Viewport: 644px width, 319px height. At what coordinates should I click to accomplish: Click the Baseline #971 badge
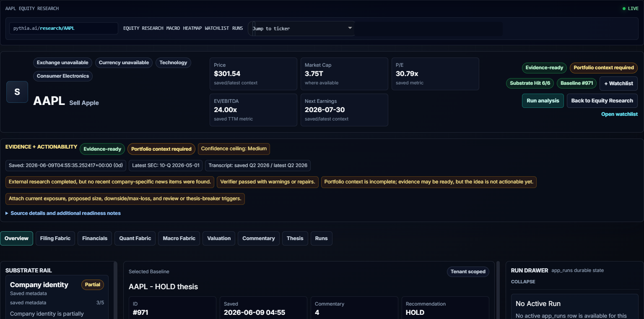(577, 83)
